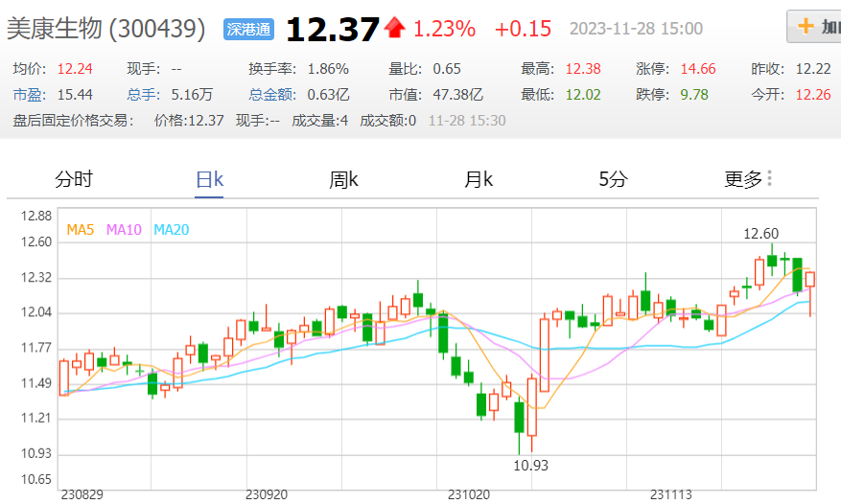
Task: Toggle the MA20 legend label
Action: [171, 230]
